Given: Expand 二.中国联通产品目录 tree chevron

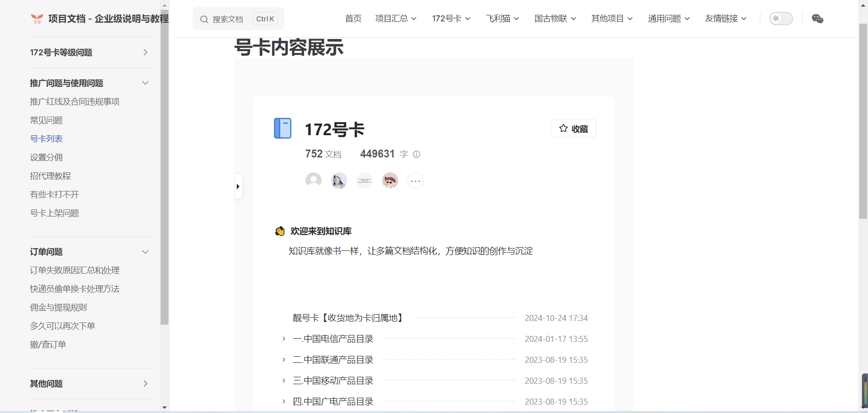Looking at the screenshot, I should pyautogui.click(x=284, y=360).
